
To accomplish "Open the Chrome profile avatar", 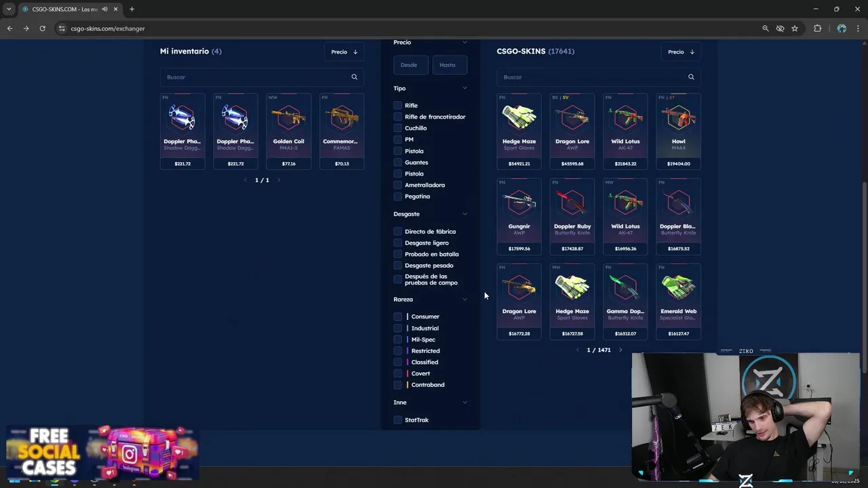I will tap(842, 28).
